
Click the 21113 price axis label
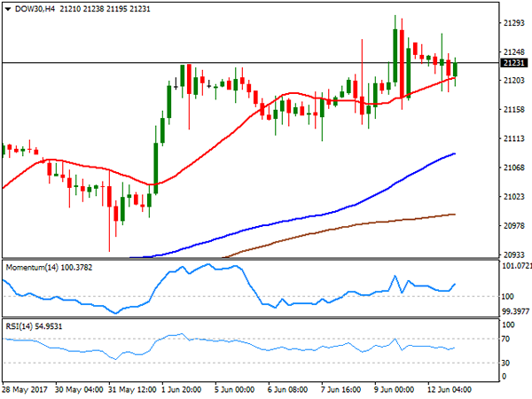[x=514, y=138]
